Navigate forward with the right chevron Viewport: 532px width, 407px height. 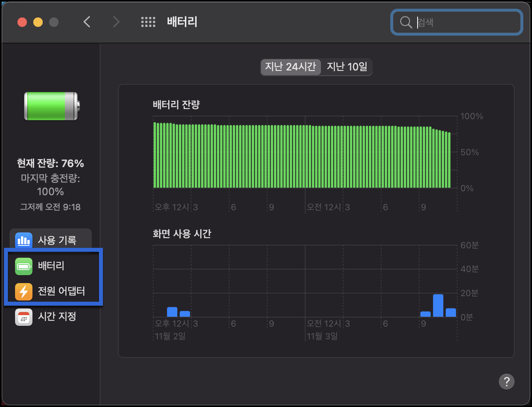click(116, 22)
